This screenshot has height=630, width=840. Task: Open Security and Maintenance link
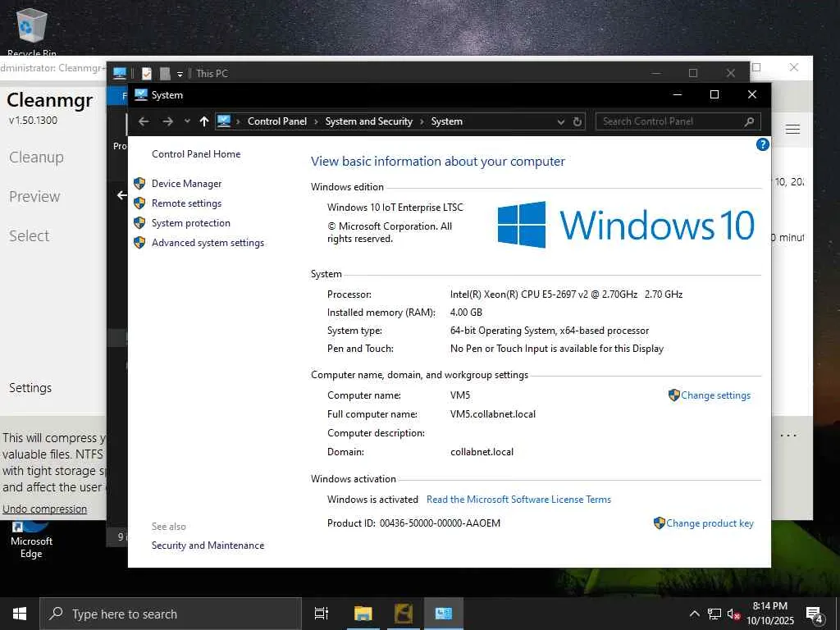point(208,546)
